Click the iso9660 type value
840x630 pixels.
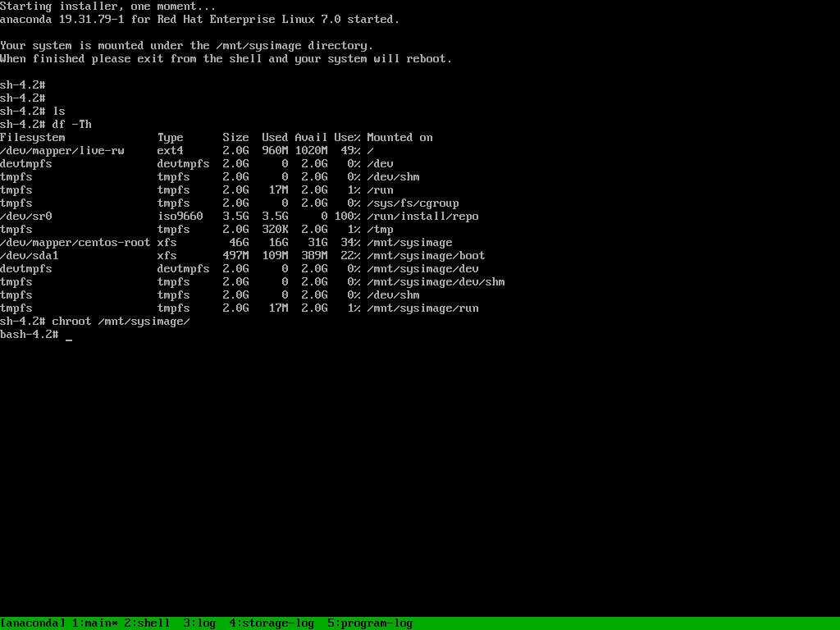coord(180,217)
